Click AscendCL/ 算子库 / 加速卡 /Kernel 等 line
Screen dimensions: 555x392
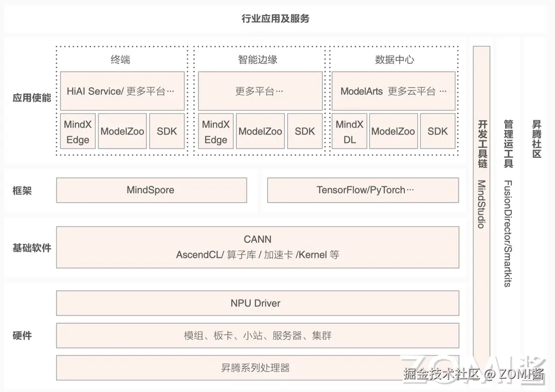click(x=257, y=255)
